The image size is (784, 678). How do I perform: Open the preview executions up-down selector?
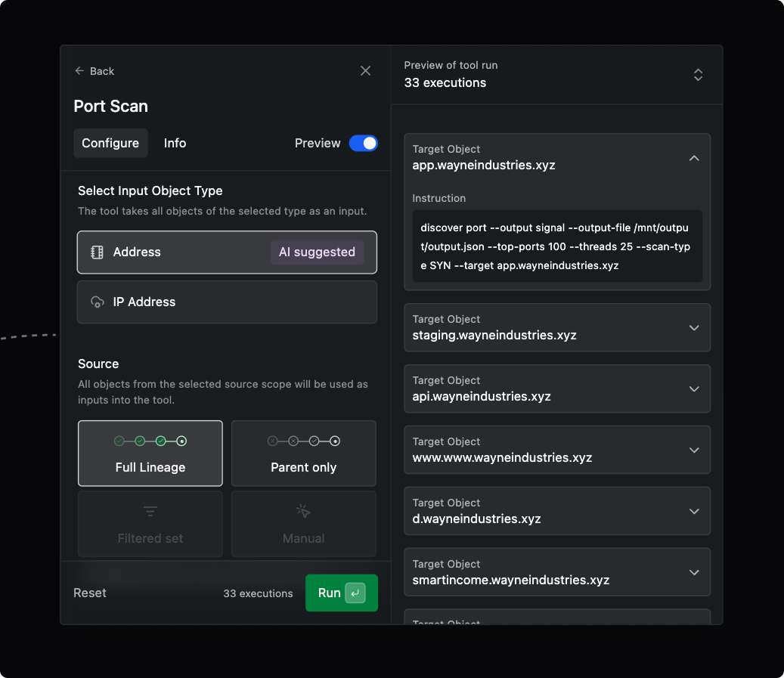coord(698,75)
